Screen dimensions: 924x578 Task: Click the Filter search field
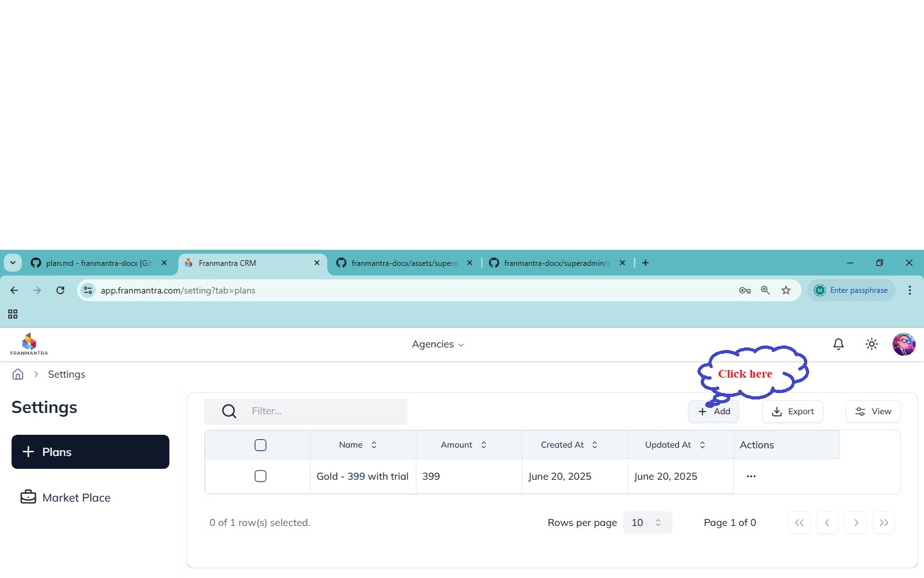point(327,412)
